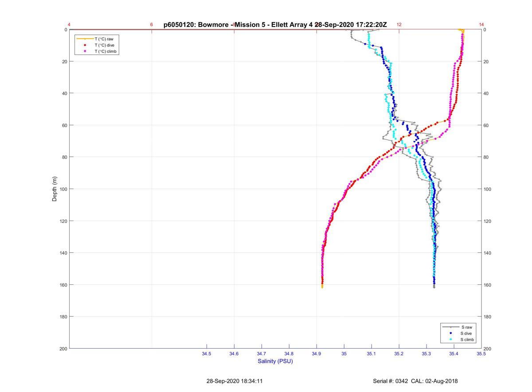This screenshot has width=532, height=392.
Task: Click the 'Depth (m)' axis label
Action: click(55, 189)
